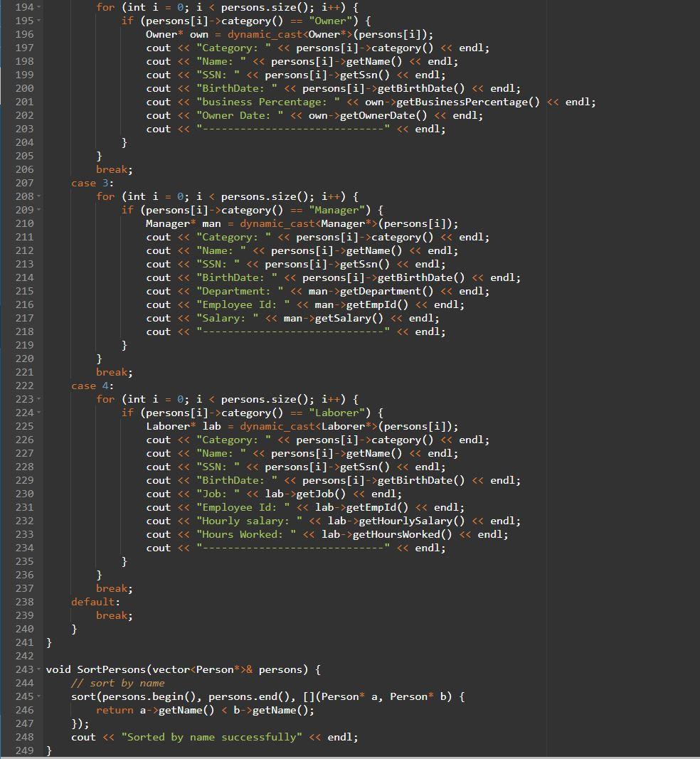Click 'Laborer* lab' variable declaration

click(x=184, y=427)
